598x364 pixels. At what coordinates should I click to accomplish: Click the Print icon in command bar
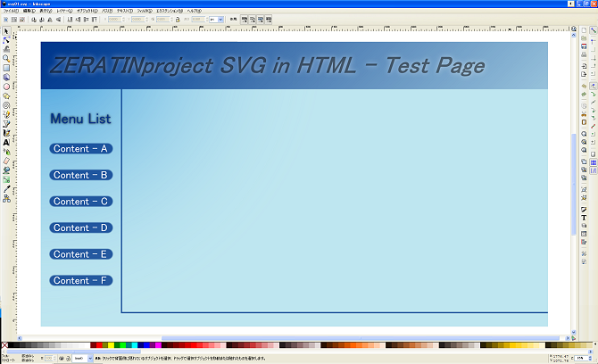click(x=584, y=55)
